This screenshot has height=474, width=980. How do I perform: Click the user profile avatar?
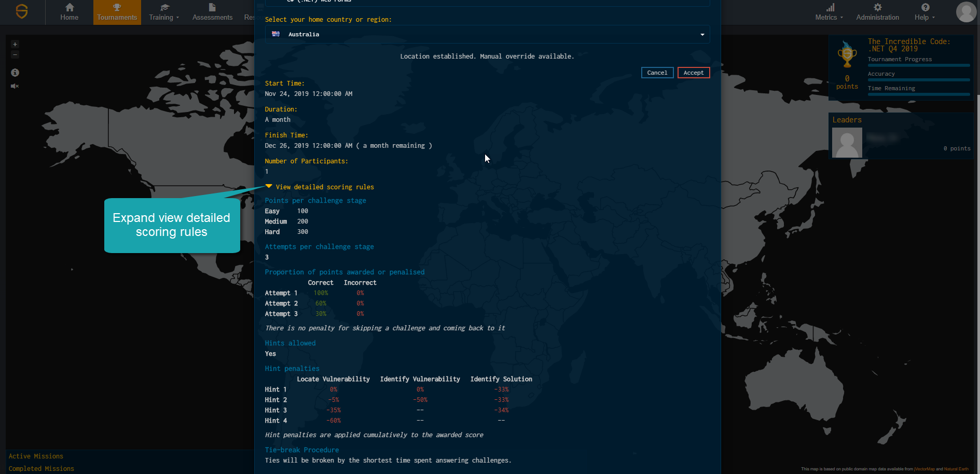coord(965,12)
